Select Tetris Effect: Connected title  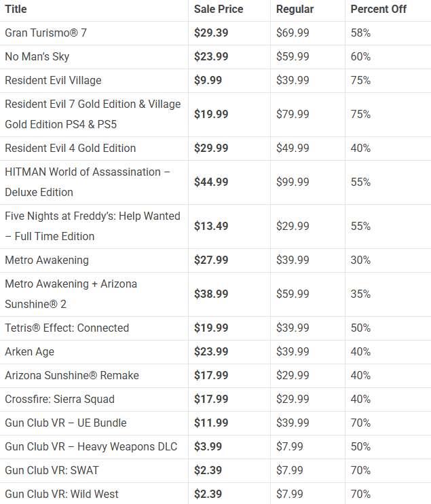point(67,328)
